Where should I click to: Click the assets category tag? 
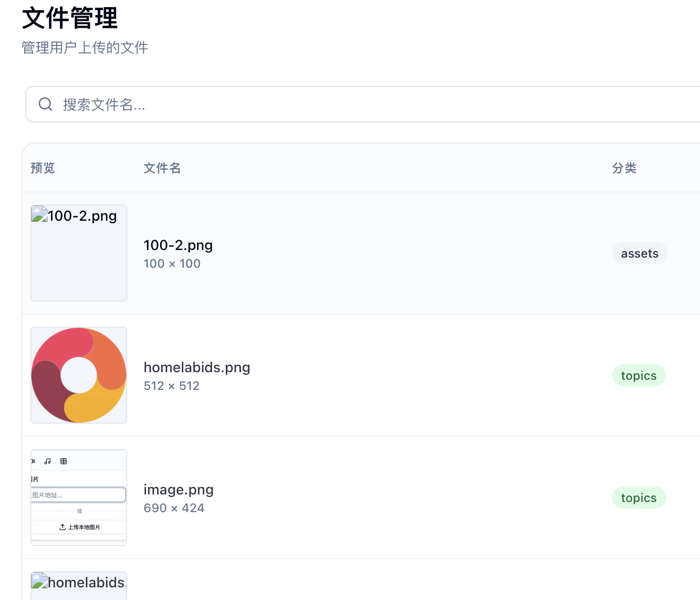click(x=639, y=254)
